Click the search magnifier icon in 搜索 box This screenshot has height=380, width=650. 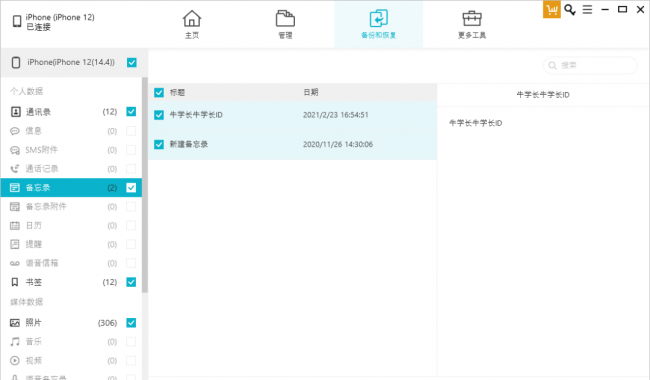[x=552, y=65]
